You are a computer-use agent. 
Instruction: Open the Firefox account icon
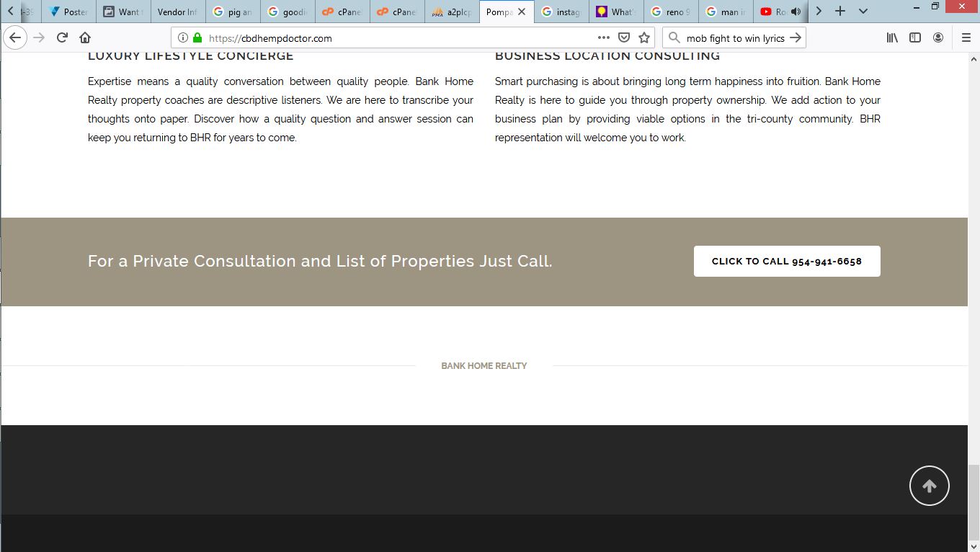click(x=938, y=37)
